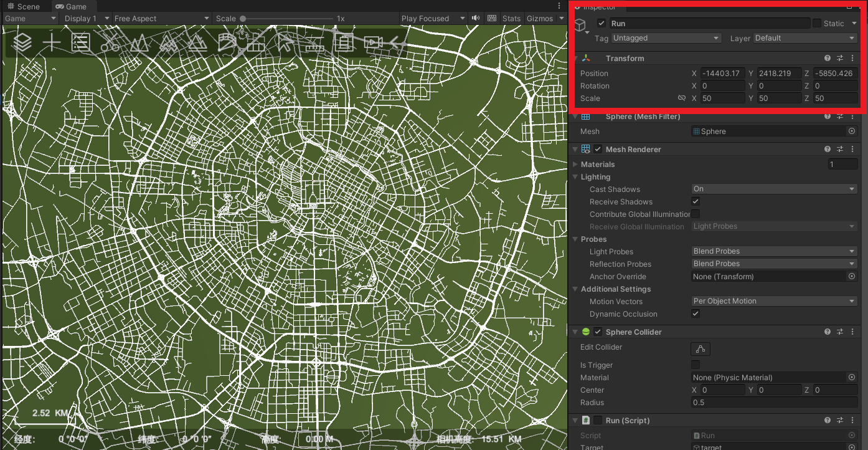Open Transform component presets icon

(x=840, y=58)
